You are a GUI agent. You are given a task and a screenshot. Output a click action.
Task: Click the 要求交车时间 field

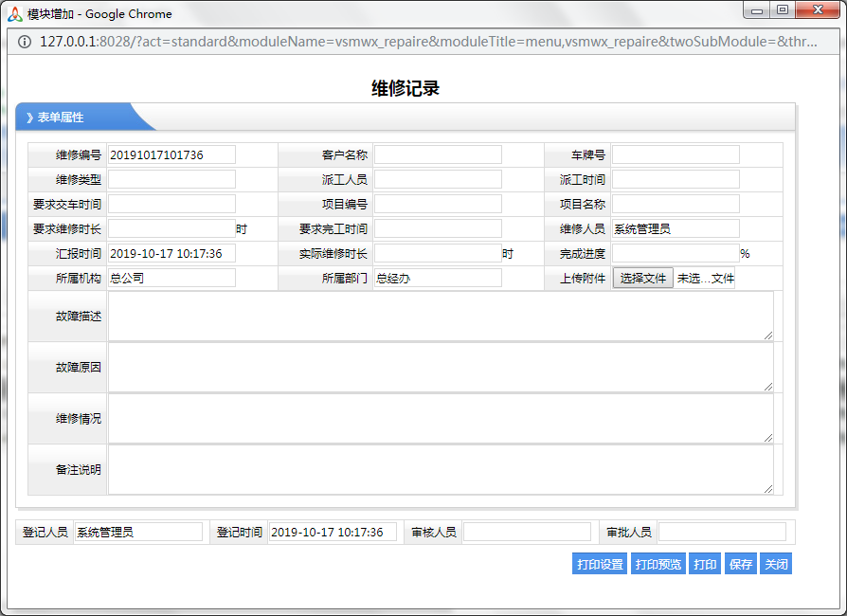pyautogui.click(x=171, y=205)
